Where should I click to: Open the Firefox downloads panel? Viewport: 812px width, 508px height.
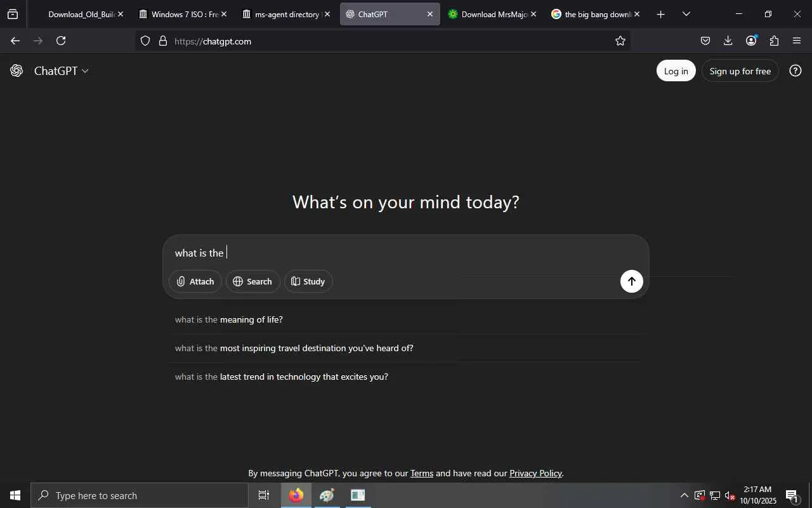click(728, 41)
